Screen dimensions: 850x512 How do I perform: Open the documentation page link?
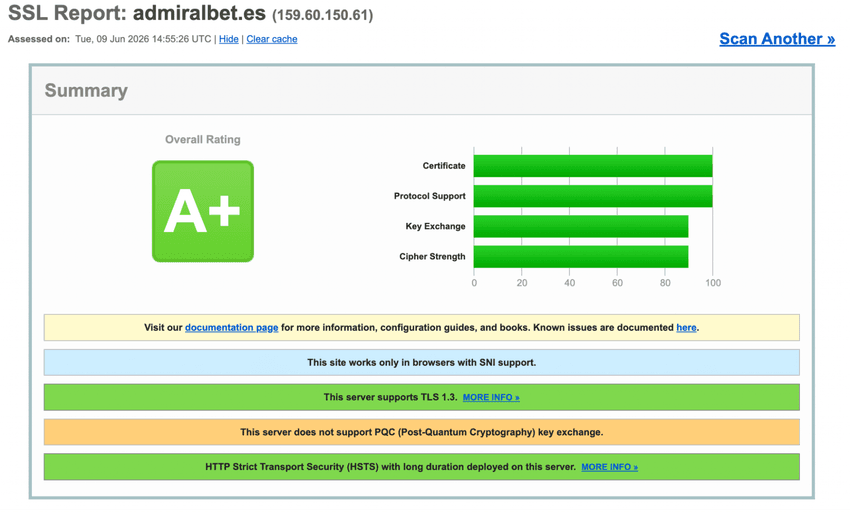coord(231,328)
